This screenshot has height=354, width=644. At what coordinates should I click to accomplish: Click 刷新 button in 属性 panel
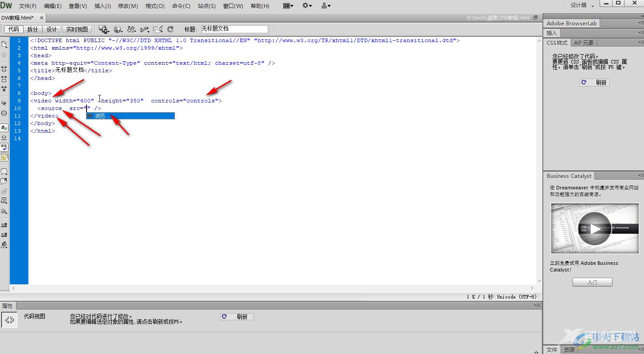tap(237, 317)
